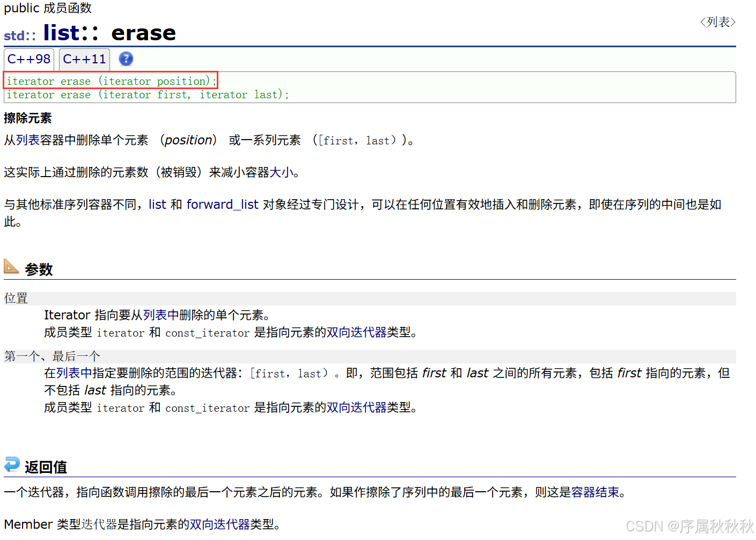This screenshot has width=756, height=540.
Task: Click the std:: namespace link in title
Action: [x=20, y=35]
